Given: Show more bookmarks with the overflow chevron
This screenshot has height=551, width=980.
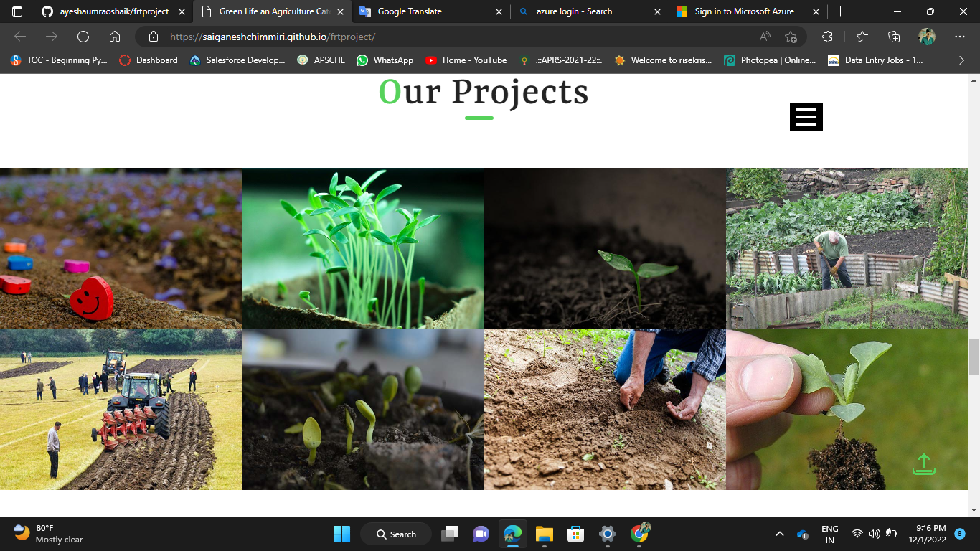Looking at the screenshot, I should click(x=962, y=60).
